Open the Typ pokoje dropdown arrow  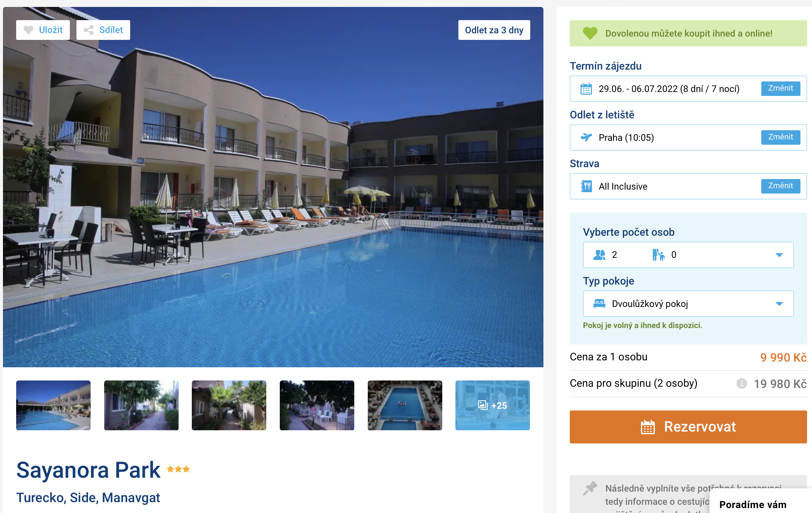tap(779, 304)
